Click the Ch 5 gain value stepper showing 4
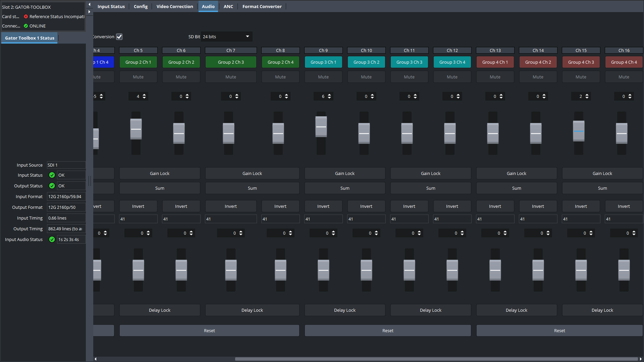This screenshot has height=362, width=644. pos(138,96)
